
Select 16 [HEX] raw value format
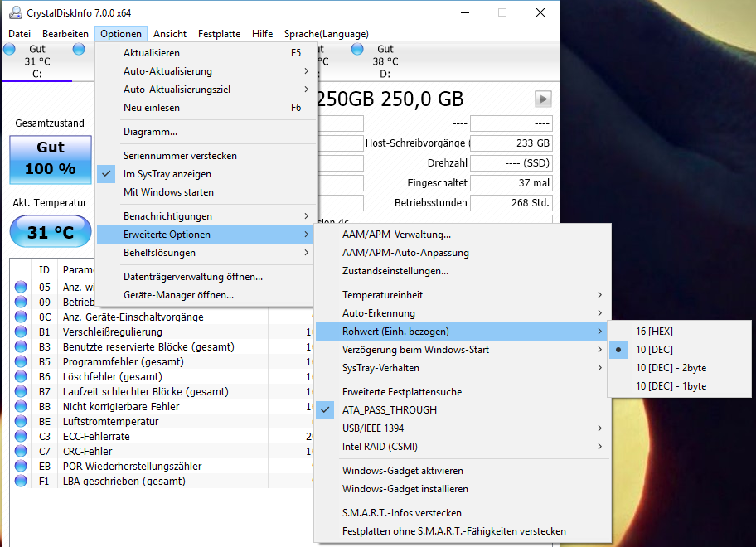tap(680, 331)
